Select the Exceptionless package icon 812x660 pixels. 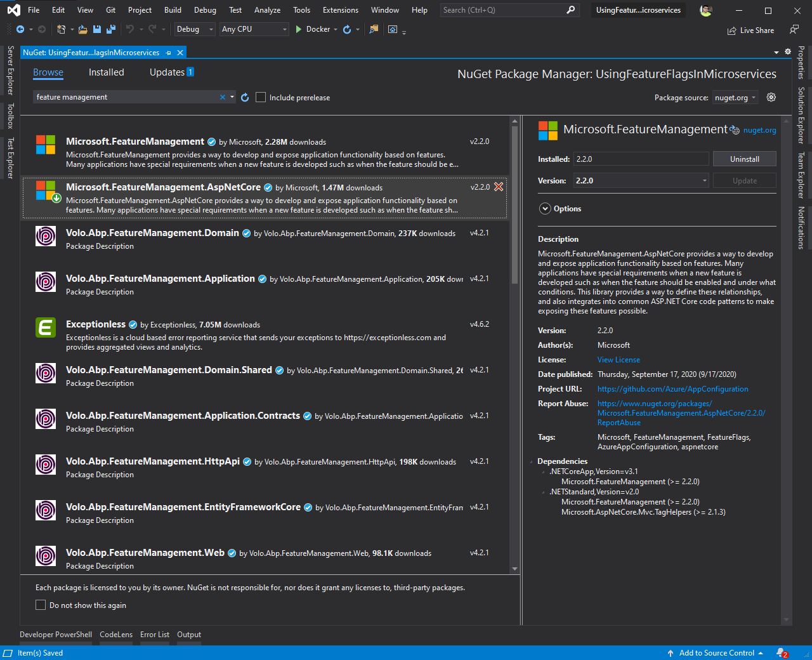[46, 327]
